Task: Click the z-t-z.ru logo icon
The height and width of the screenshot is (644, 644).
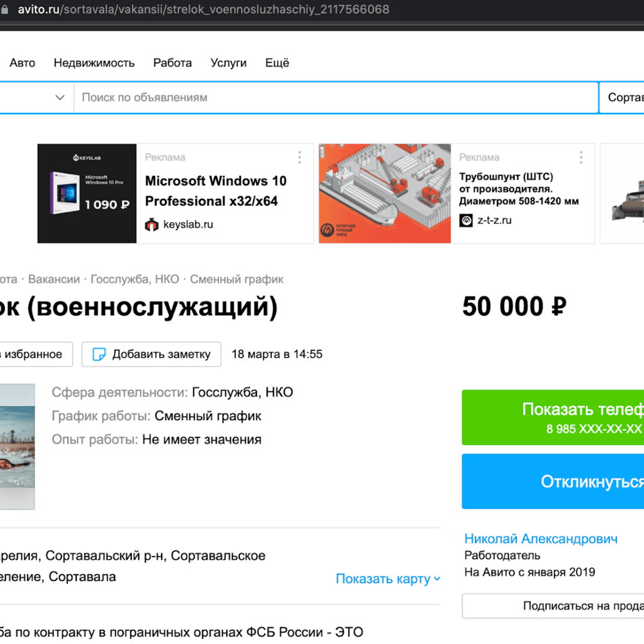Action: click(465, 221)
